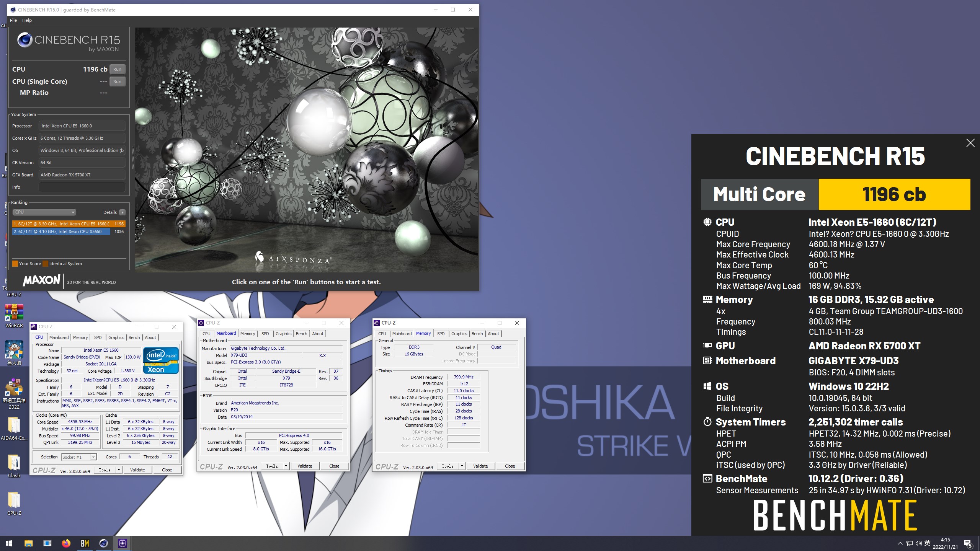
Task: Click Close button in left CPU-Z
Action: 167,470
